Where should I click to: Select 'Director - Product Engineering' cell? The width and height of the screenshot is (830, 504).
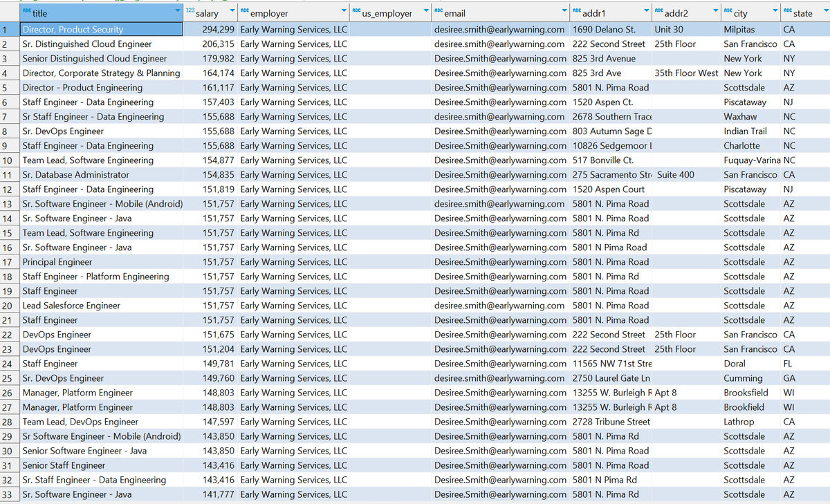point(102,88)
